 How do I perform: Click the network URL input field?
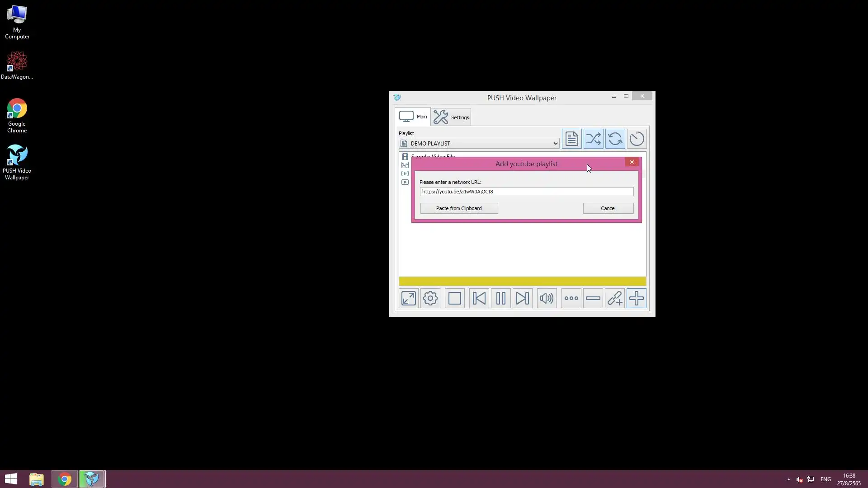[526, 192]
